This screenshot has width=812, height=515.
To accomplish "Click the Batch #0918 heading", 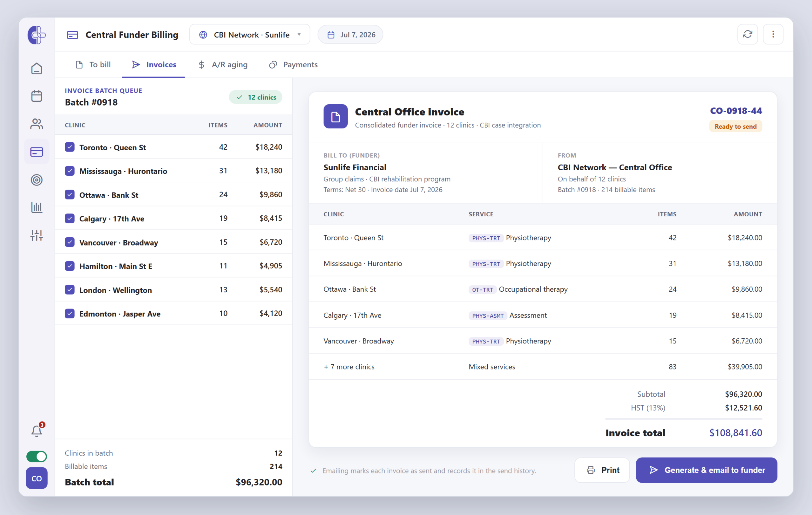I will click(x=91, y=102).
